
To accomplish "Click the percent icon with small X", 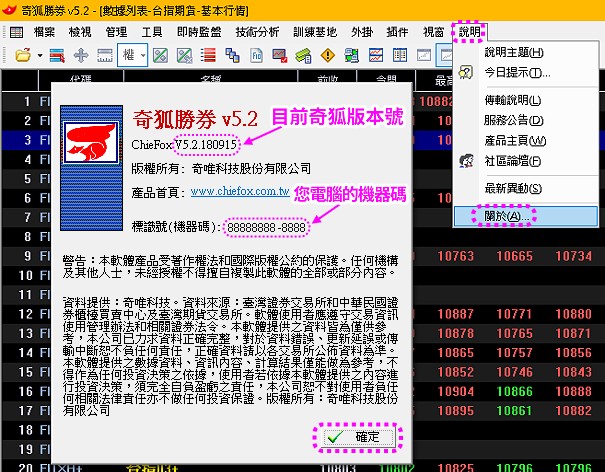I will (184, 56).
